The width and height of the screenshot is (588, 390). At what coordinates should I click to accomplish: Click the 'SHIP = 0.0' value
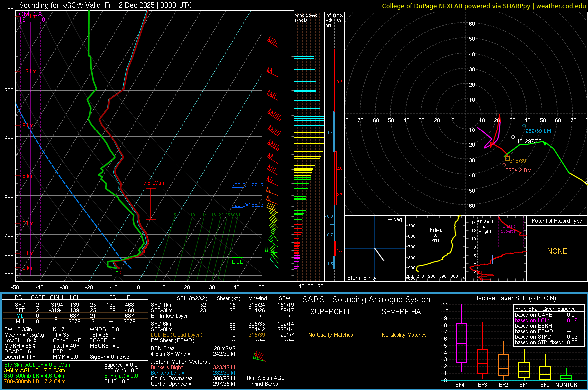117,381
